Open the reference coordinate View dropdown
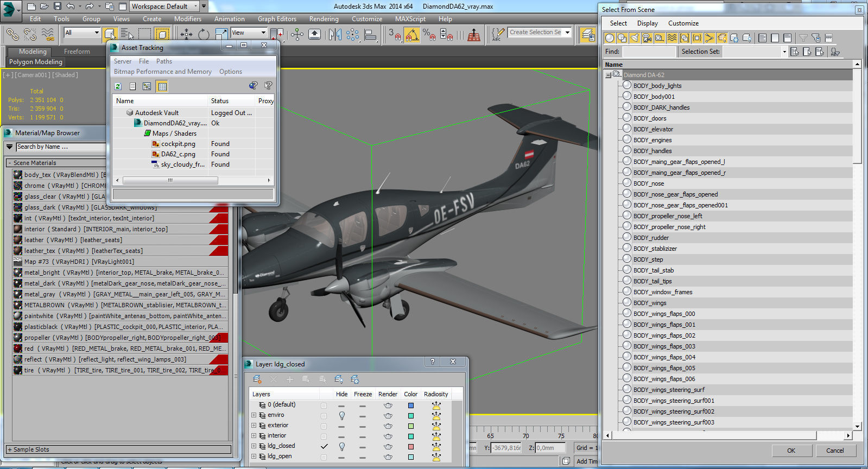 (249, 33)
